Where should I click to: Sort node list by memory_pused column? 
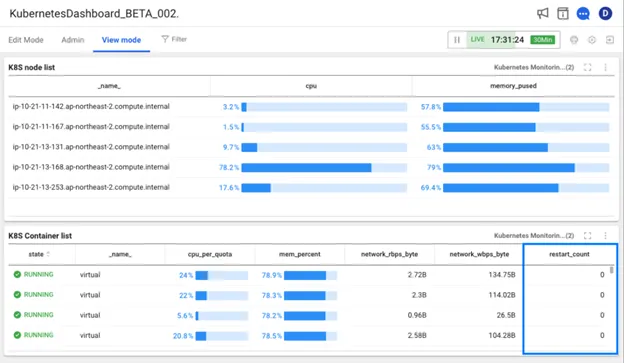513,86
